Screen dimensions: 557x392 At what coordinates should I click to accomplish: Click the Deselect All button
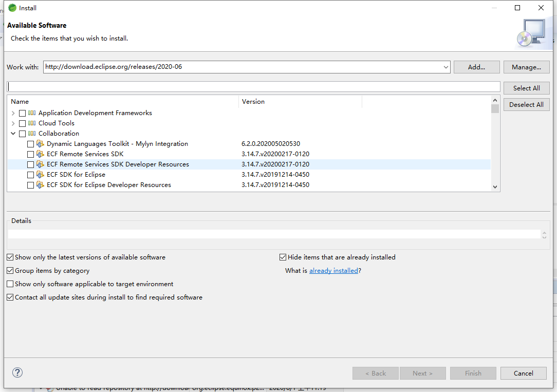(526, 105)
